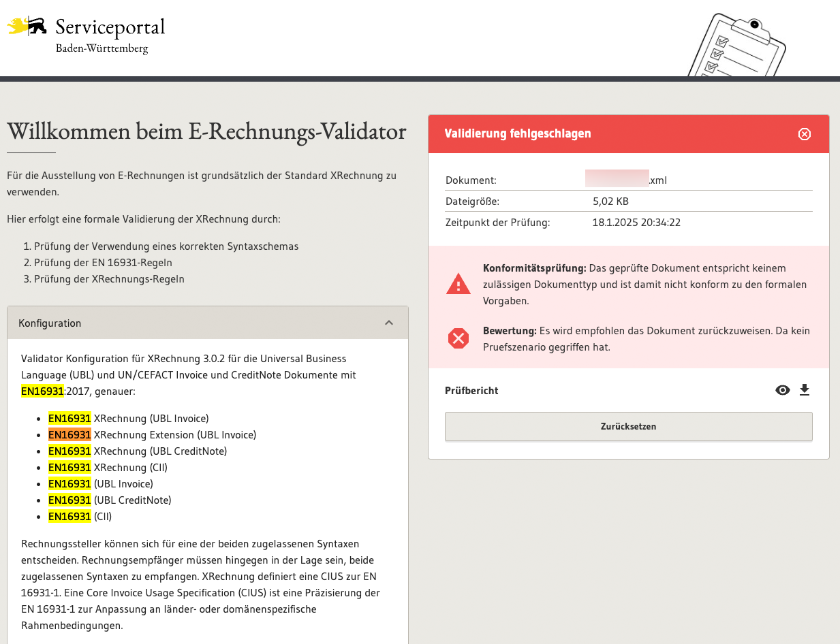840x644 pixels.
Task: Click the red error X icon by Bewertung
Action: point(458,338)
